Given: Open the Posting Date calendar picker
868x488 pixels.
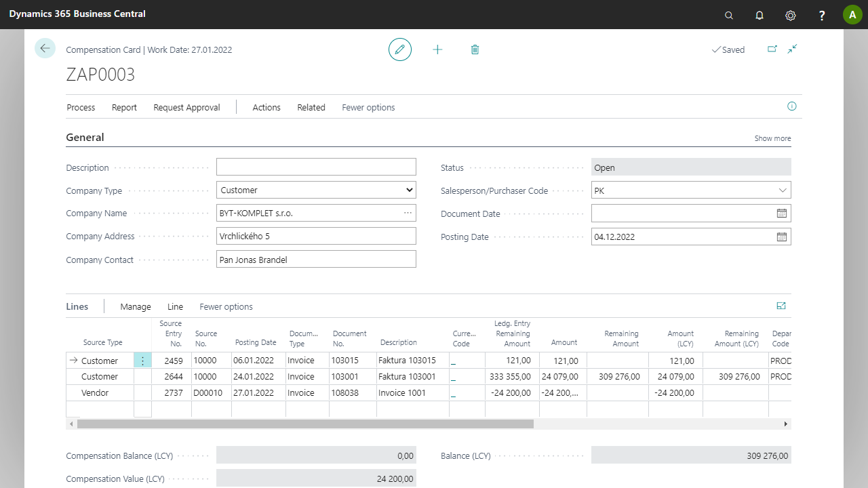Looking at the screenshot, I should pos(782,237).
